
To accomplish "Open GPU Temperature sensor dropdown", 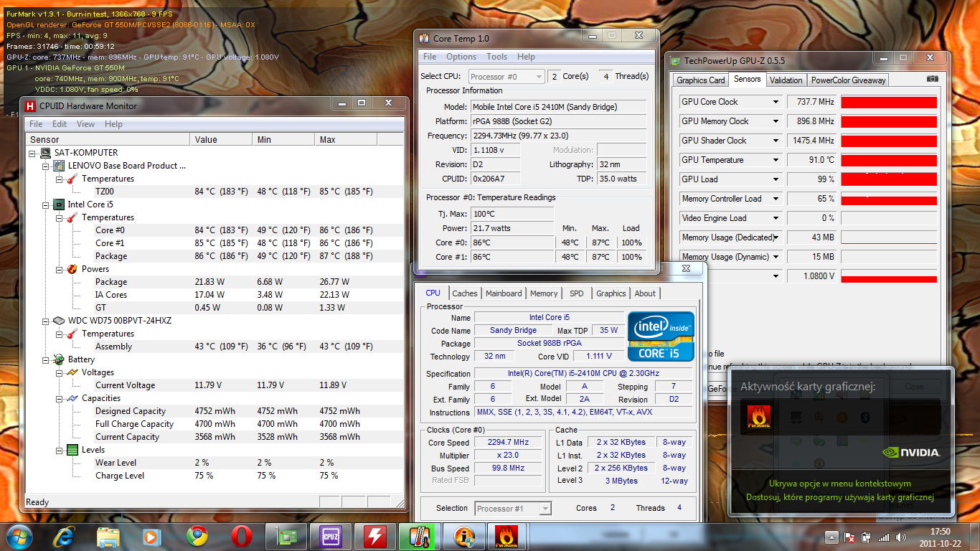I will [776, 160].
